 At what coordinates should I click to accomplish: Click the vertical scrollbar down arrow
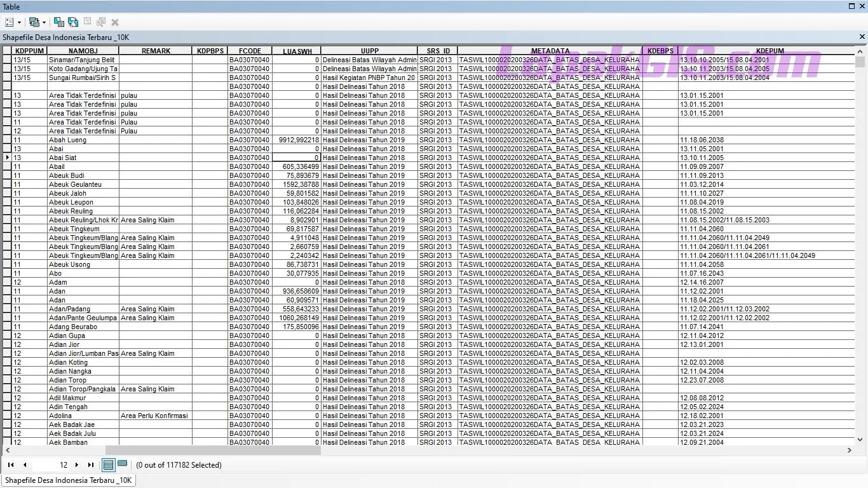860,439
